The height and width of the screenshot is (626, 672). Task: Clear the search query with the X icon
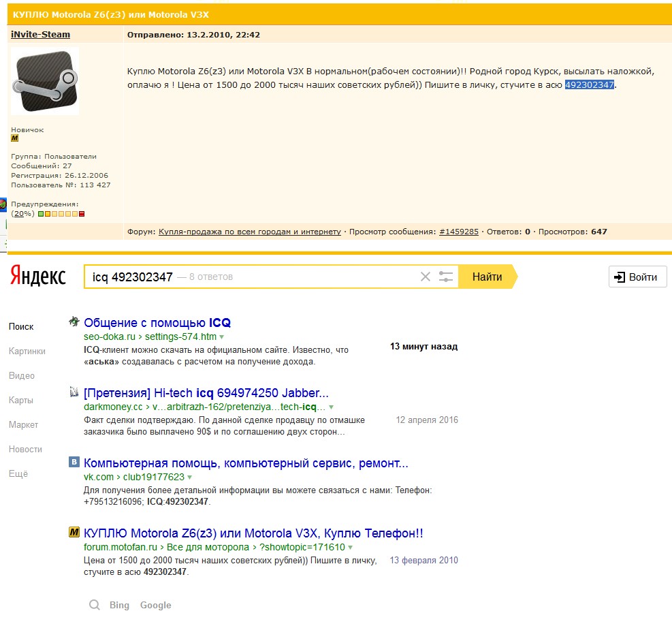425,277
